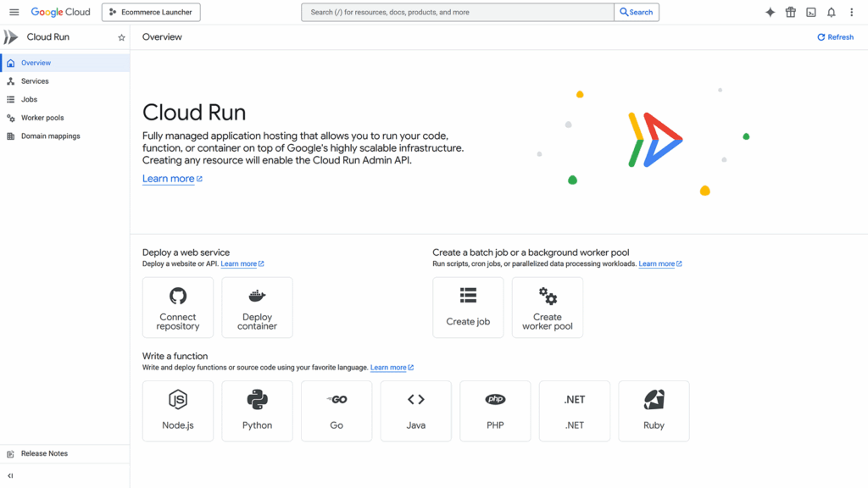Click the Cloud Run product icon
The height and width of the screenshot is (488, 868).
click(x=11, y=37)
